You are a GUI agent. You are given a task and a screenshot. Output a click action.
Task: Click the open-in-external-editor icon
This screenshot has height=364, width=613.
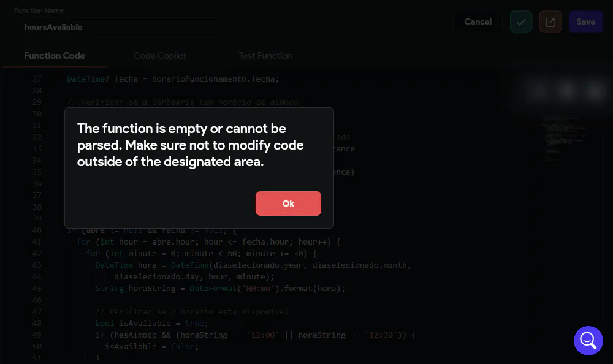point(550,22)
